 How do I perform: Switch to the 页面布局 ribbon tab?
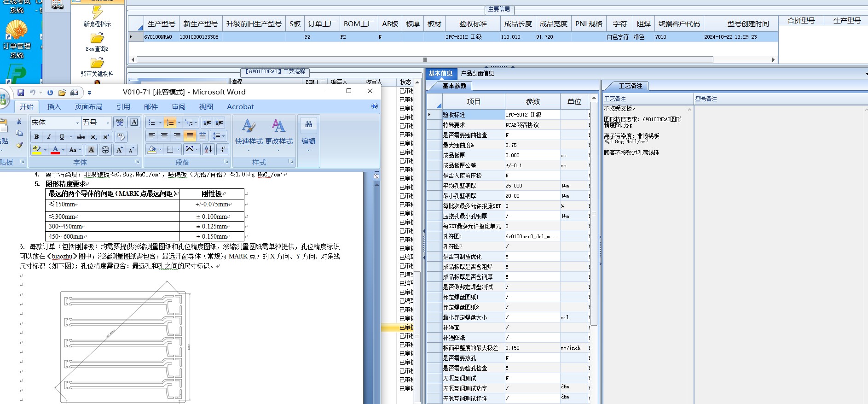tap(89, 106)
